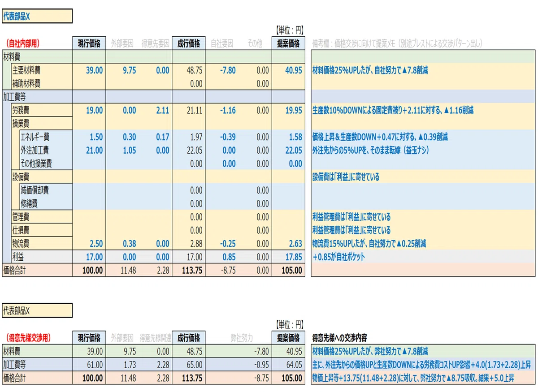
Task: Click the 外注加工費 row label
Action: [46, 151]
